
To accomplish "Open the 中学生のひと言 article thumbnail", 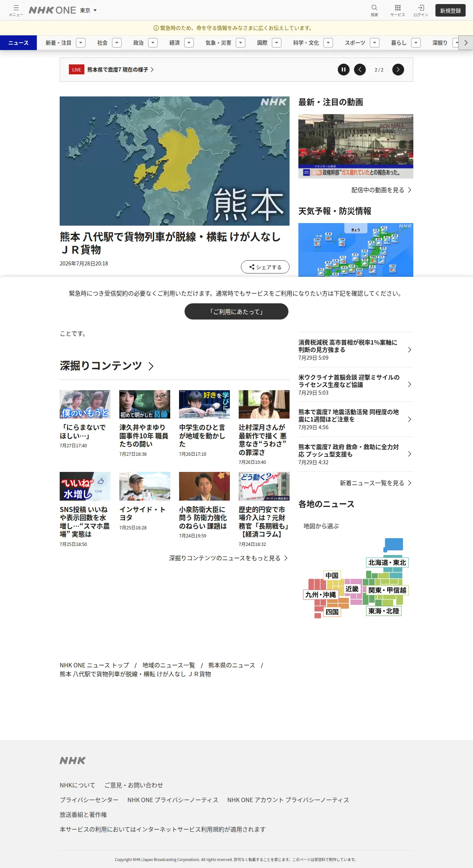I will [x=204, y=404].
